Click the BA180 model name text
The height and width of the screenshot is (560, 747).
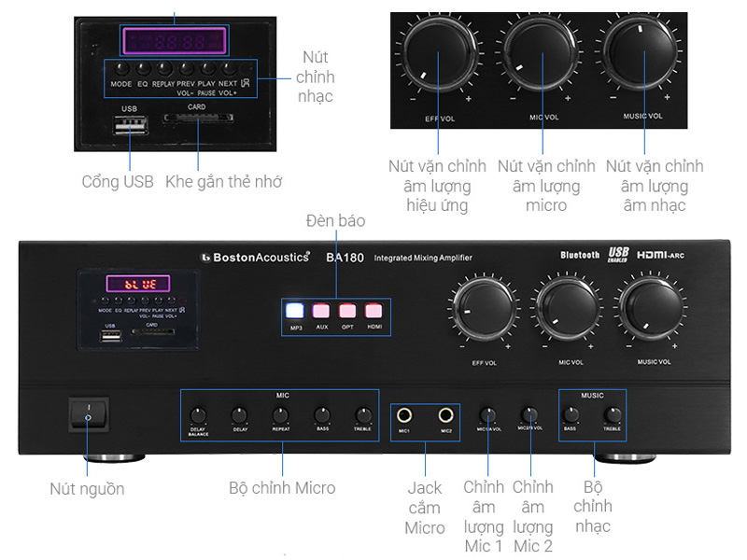345,258
